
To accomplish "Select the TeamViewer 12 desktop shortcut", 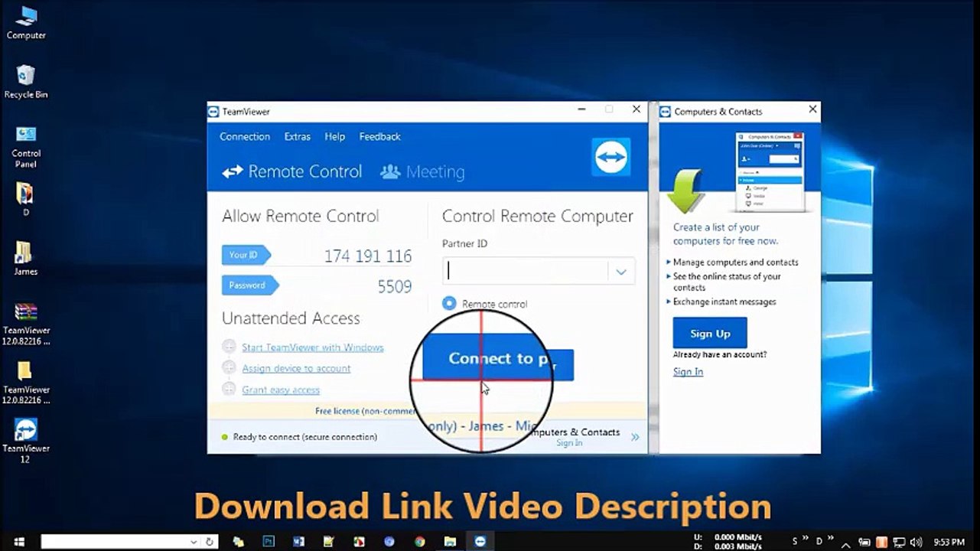I will (26, 441).
